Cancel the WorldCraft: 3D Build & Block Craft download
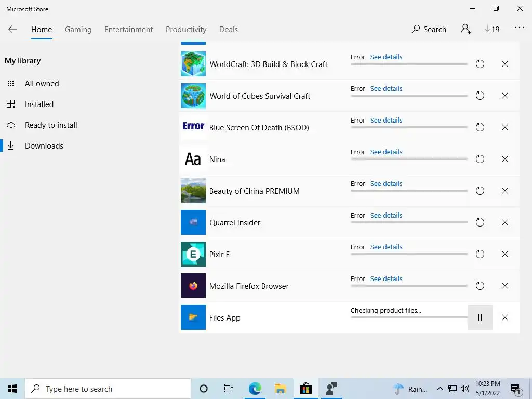Image resolution: width=532 pixels, height=399 pixels. [x=505, y=64]
